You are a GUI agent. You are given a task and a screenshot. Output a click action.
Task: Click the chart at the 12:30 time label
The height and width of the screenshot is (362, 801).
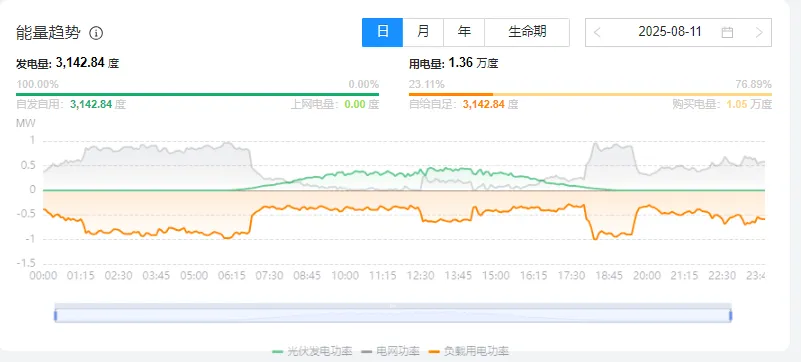pyautogui.click(x=420, y=276)
